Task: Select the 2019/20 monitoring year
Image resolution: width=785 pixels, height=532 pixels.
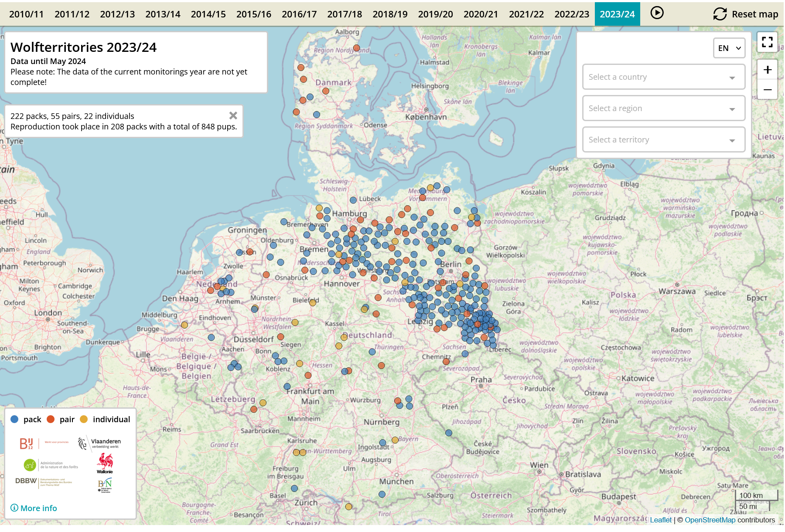Action: [x=435, y=14]
